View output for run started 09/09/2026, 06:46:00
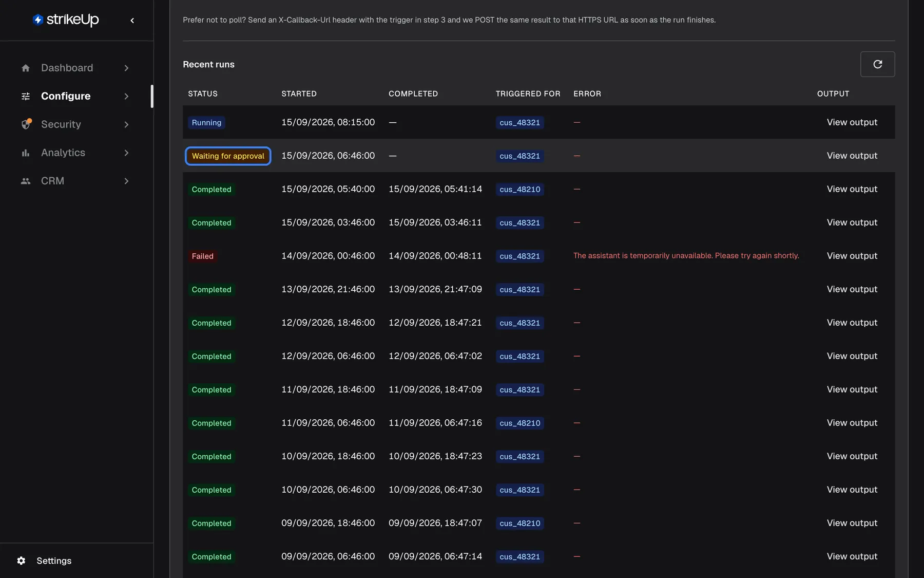Viewport: 924px width, 578px height. coord(852,556)
